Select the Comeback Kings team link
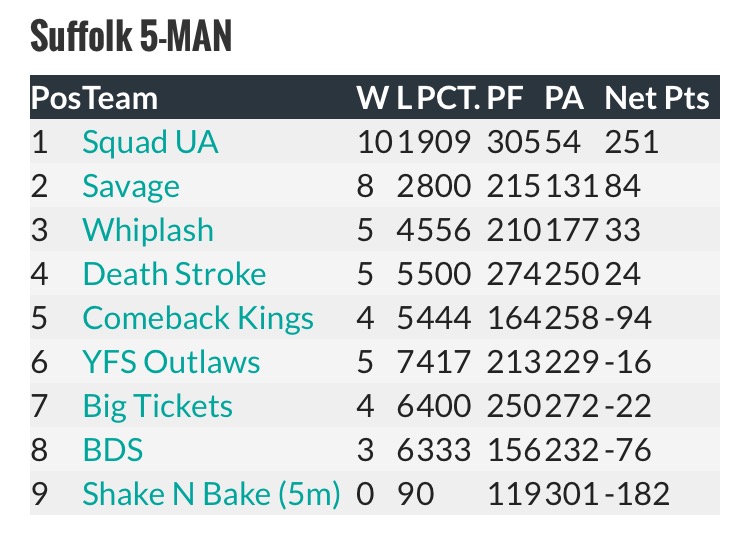Image resolution: width=750 pixels, height=535 pixels. pos(198,318)
